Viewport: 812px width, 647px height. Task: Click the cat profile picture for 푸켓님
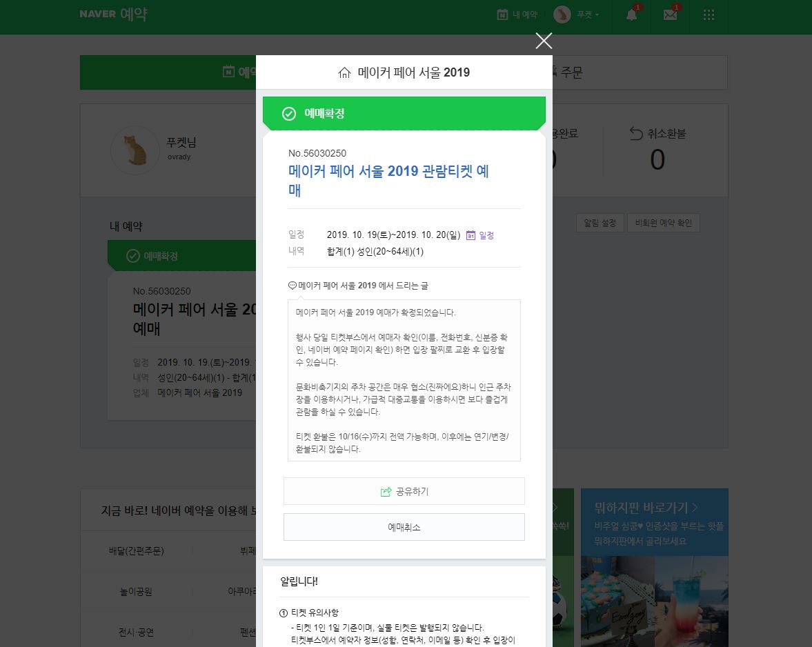pyautogui.click(x=135, y=150)
